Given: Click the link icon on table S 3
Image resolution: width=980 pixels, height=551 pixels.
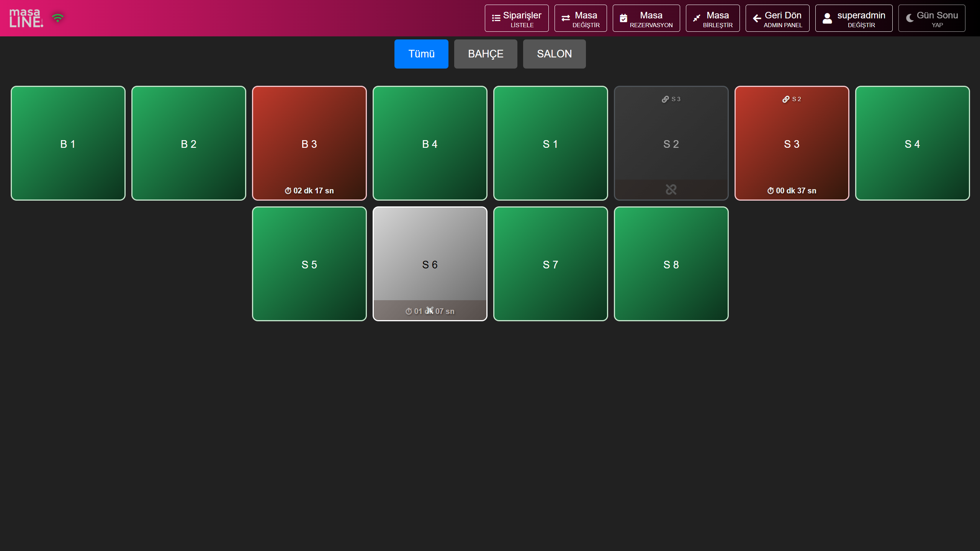Looking at the screenshot, I should tap(785, 99).
